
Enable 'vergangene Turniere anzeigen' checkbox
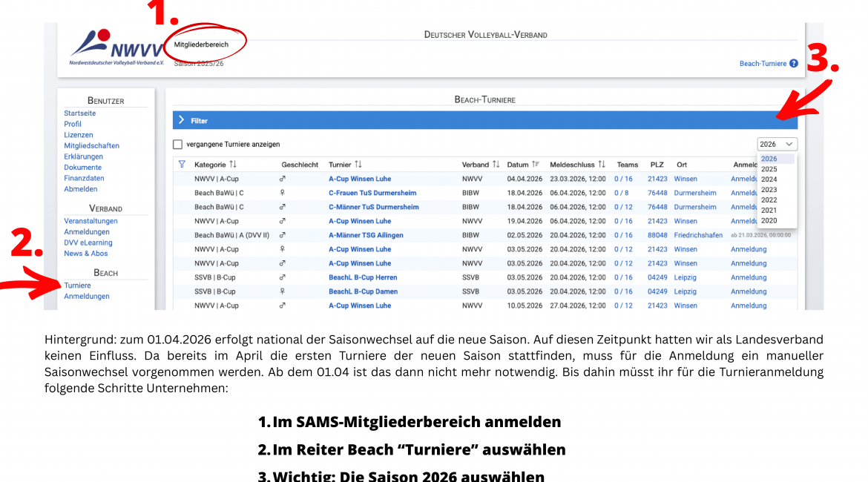pos(177,145)
